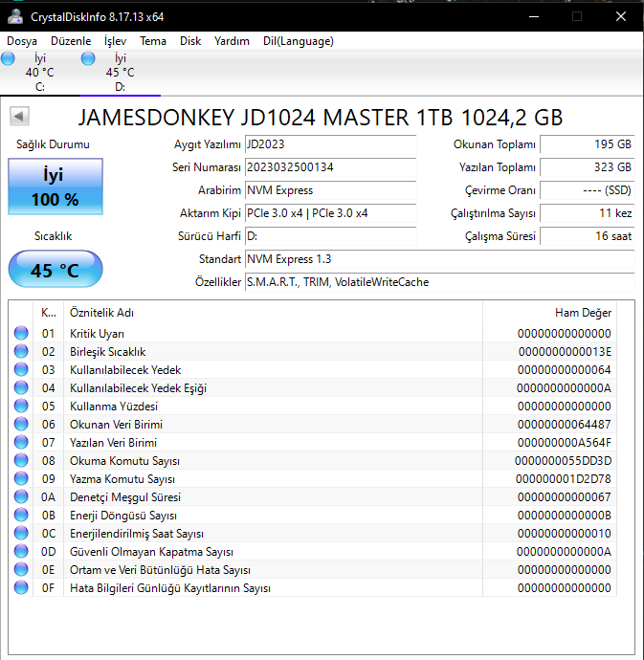Click status orb beside Kullanma Yüzdesi
This screenshot has height=660, width=644.
21,407
